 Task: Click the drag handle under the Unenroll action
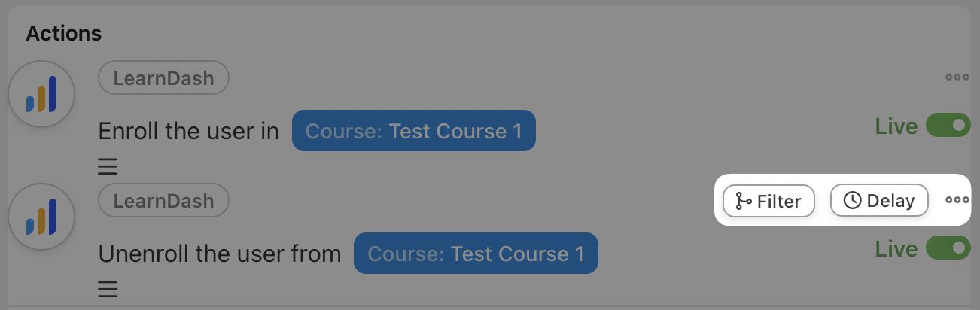[x=108, y=288]
